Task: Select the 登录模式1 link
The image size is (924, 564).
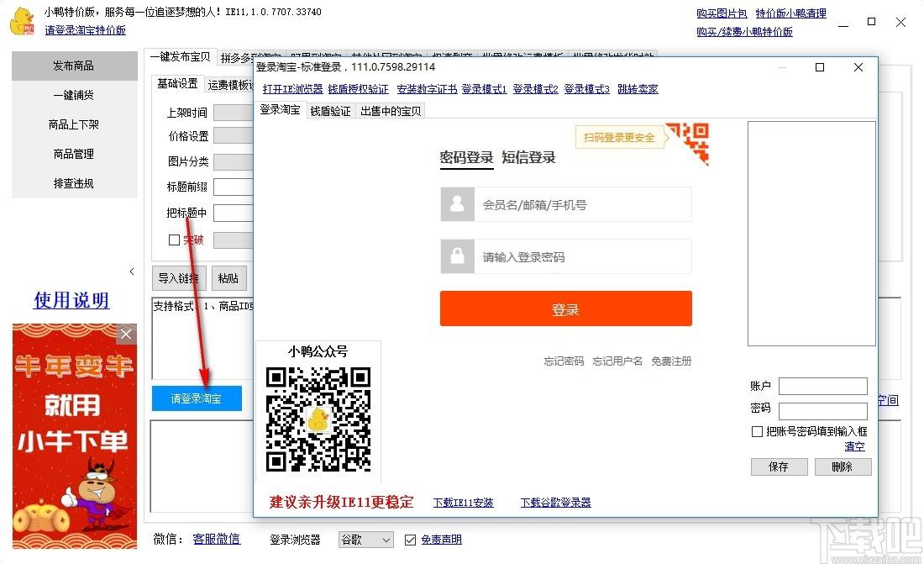Action: [x=485, y=89]
